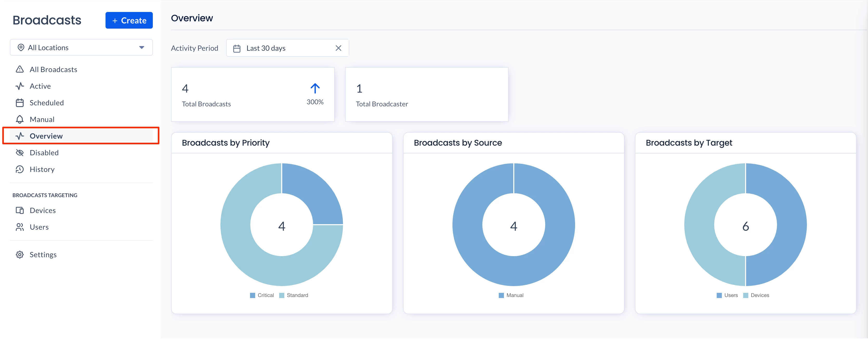Open Settings via gear icon

pyautogui.click(x=20, y=255)
